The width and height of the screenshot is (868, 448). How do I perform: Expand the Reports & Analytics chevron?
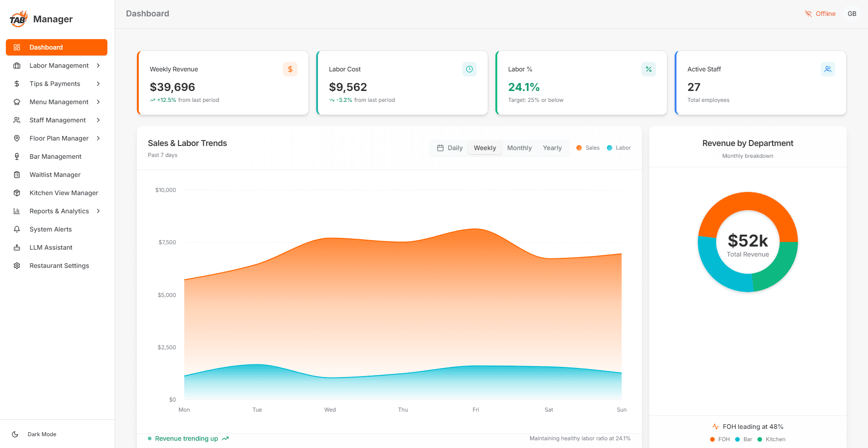click(x=98, y=211)
